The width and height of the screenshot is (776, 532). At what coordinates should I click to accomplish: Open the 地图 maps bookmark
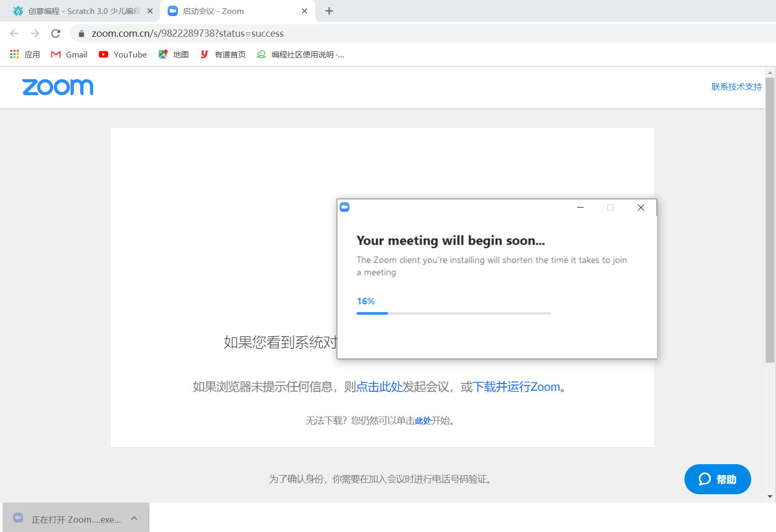click(x=173, y=54)
